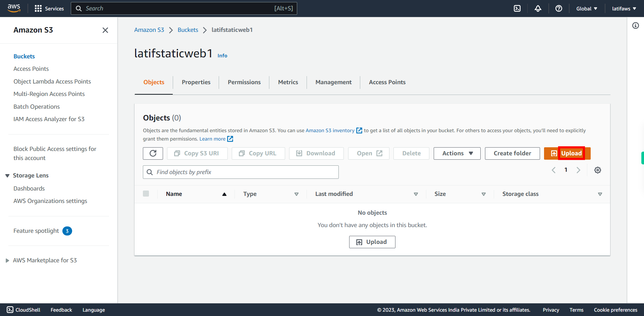This screenshot has height=316, width=644.
Task: Open the Learn more link
Action: click(x=212, y=139)
